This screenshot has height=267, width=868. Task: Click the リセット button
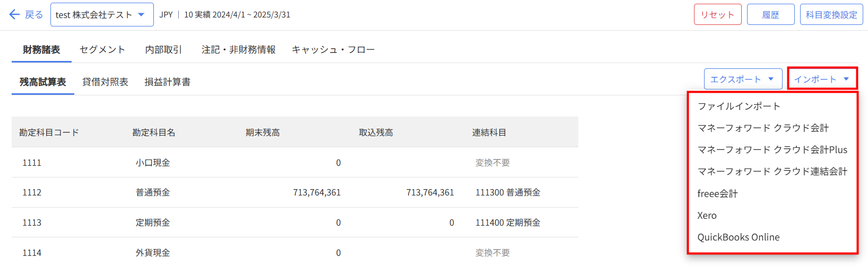point(717,15)
